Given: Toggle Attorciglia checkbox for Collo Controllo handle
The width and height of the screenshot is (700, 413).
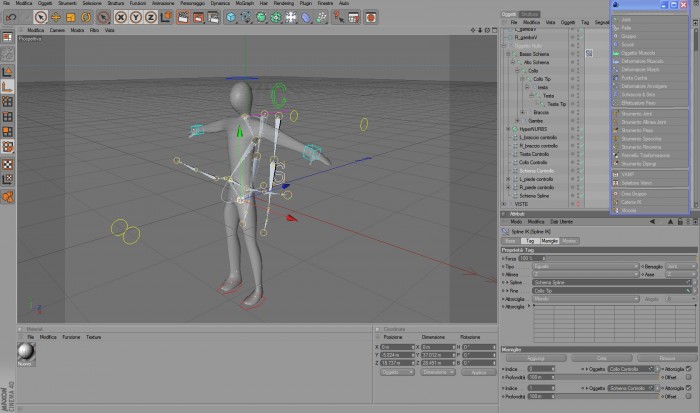Looking at the screenshot, I should (688, 369).
